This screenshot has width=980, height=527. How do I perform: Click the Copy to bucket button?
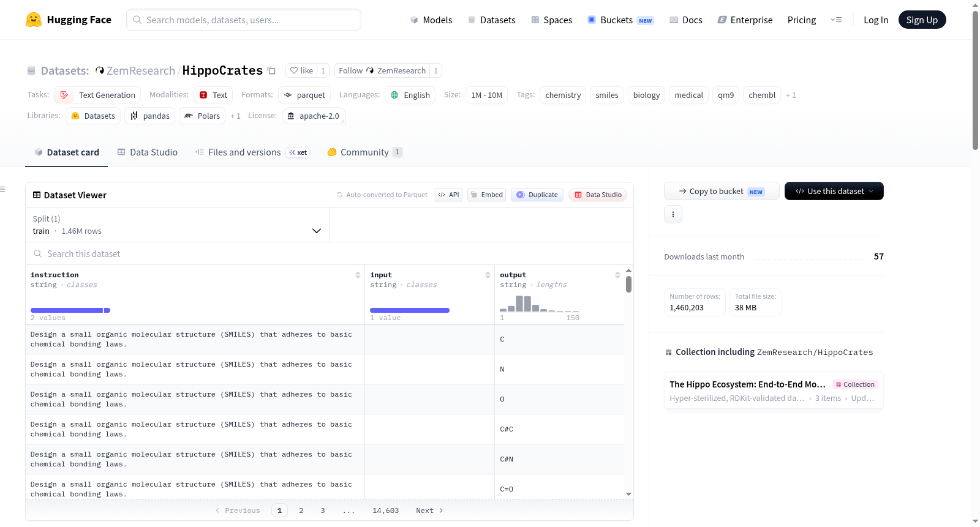pyautogui.click(x=722, y=191)
